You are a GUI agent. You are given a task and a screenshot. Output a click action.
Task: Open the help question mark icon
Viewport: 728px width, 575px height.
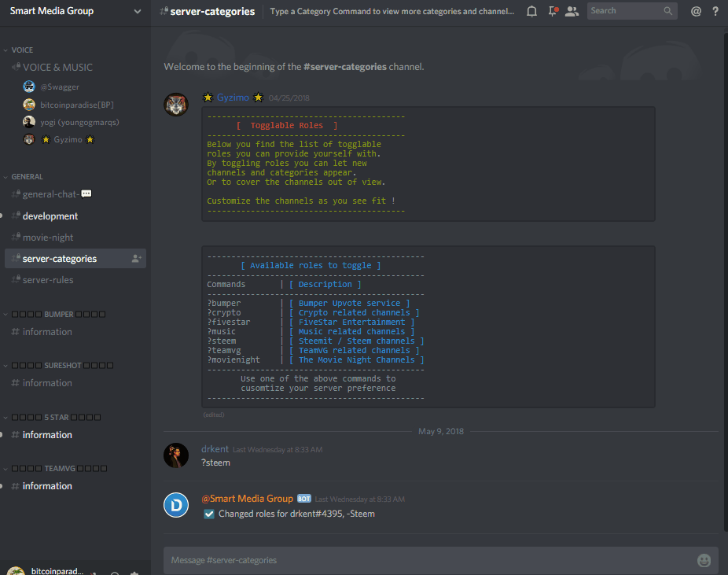[715, 11]
